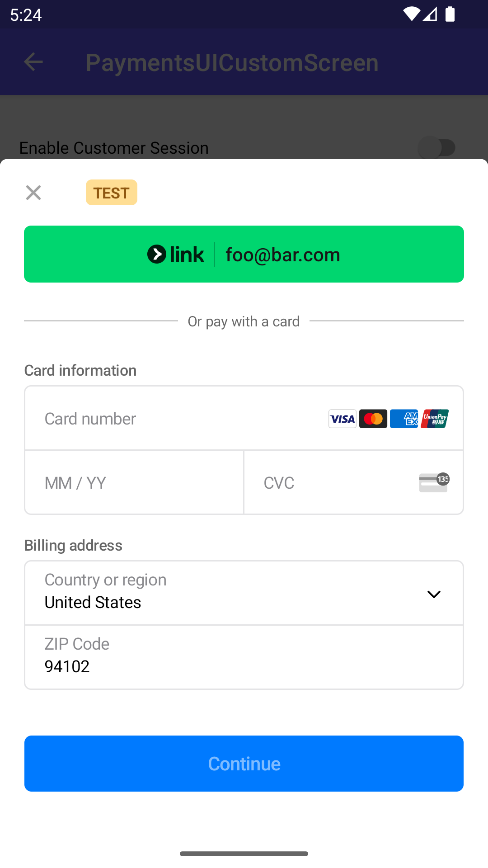Click the Mastercard brand icon

373,419
